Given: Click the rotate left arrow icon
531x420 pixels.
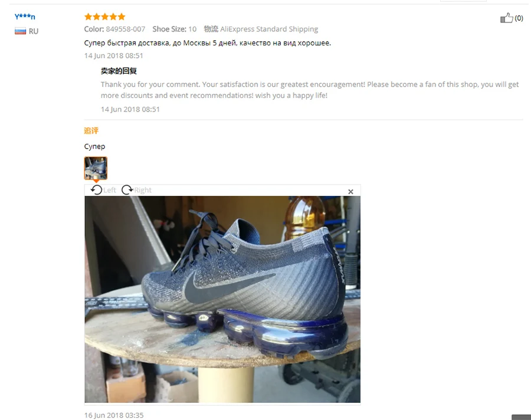Looking at the screenshot, I should coord(96,190).
